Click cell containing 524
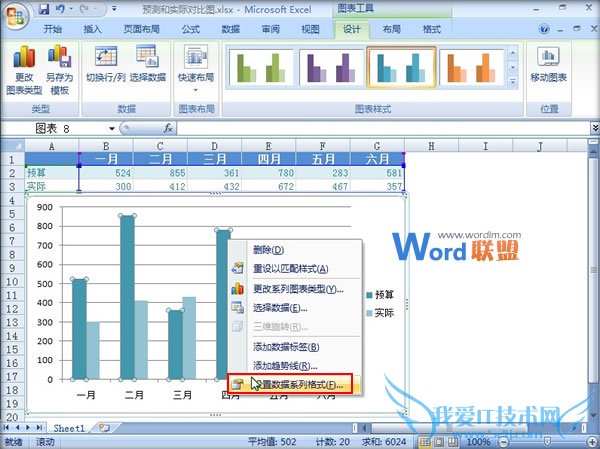The width and height of the screenshot is (600, 449). [x=106, y=173]
